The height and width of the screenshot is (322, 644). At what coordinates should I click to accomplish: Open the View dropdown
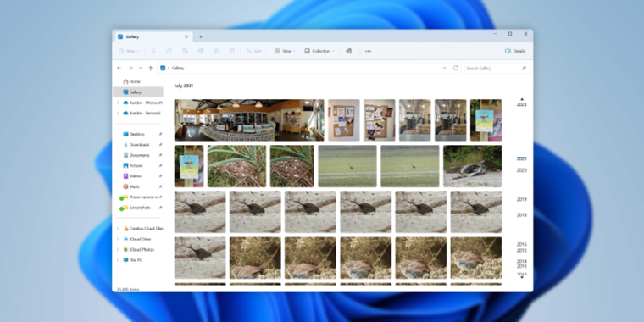coord(285,51)
